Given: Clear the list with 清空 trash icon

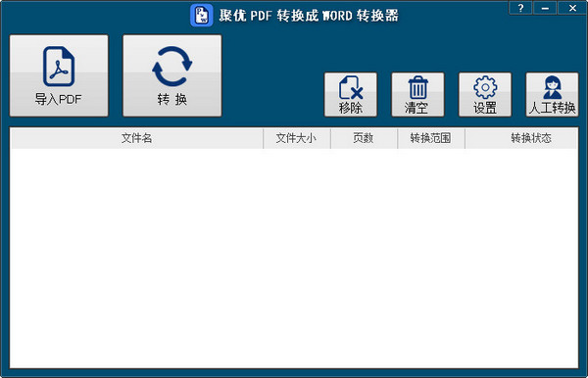Looking at the screenshot, I should [417, 94].
